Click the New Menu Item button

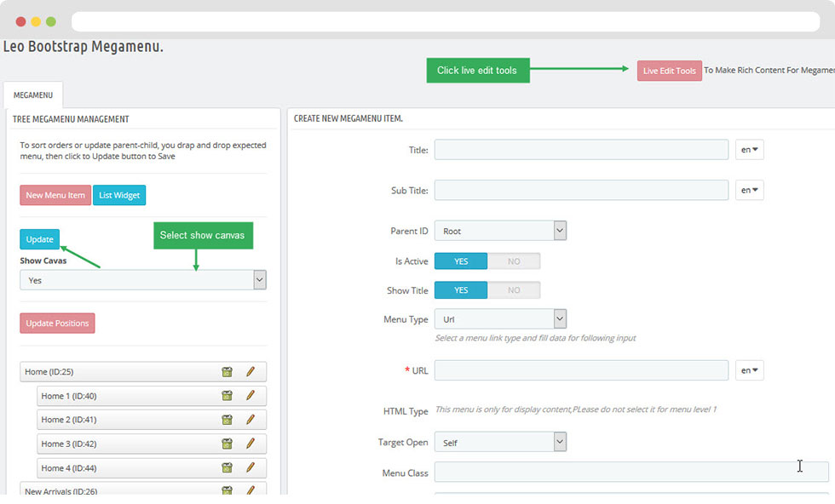click(55, 195)
